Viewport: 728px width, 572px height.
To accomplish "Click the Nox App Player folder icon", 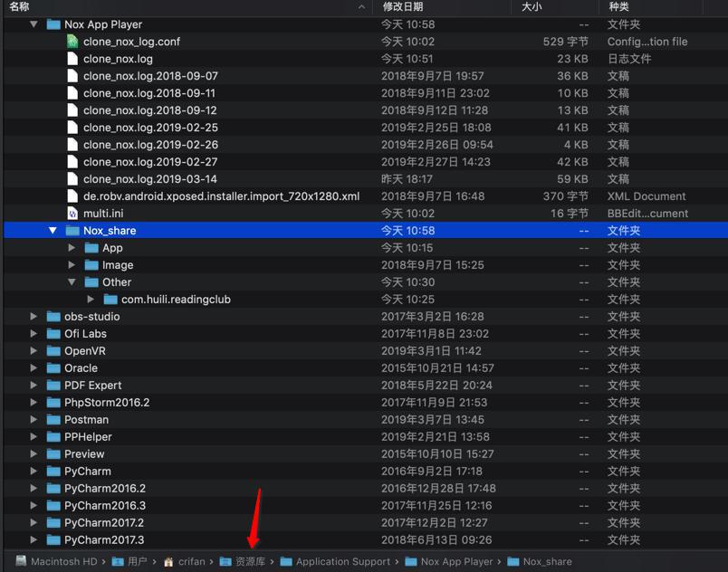I will coord(53,24).
